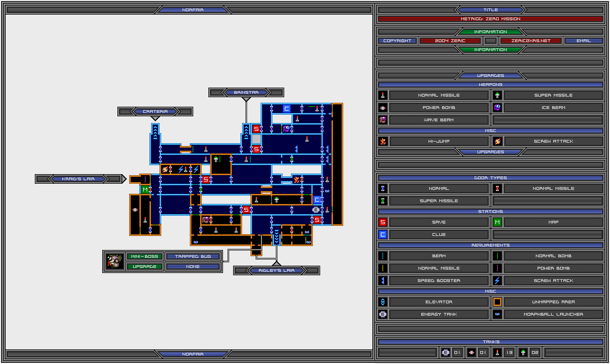This screenshot has width=610, height=364.
Task: Click the Kraid's Lair area label
Action: coord(78,179)
